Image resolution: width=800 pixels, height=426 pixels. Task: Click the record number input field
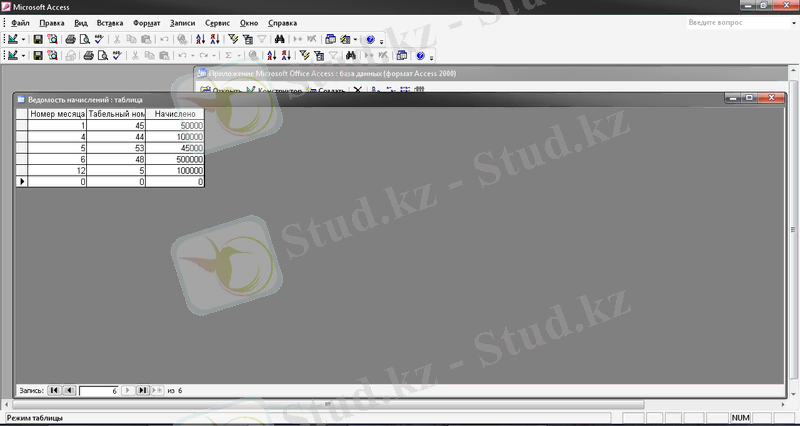[x=99, y=390]
